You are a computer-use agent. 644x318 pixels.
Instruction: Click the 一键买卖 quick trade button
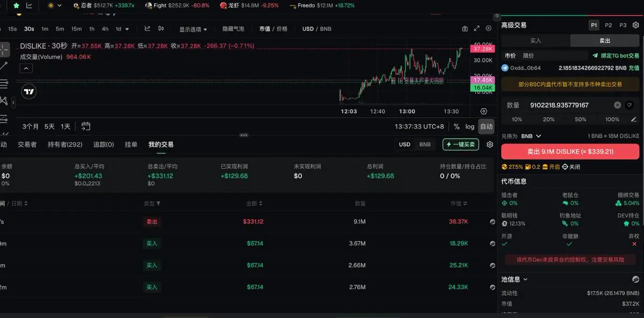(460, 144)
